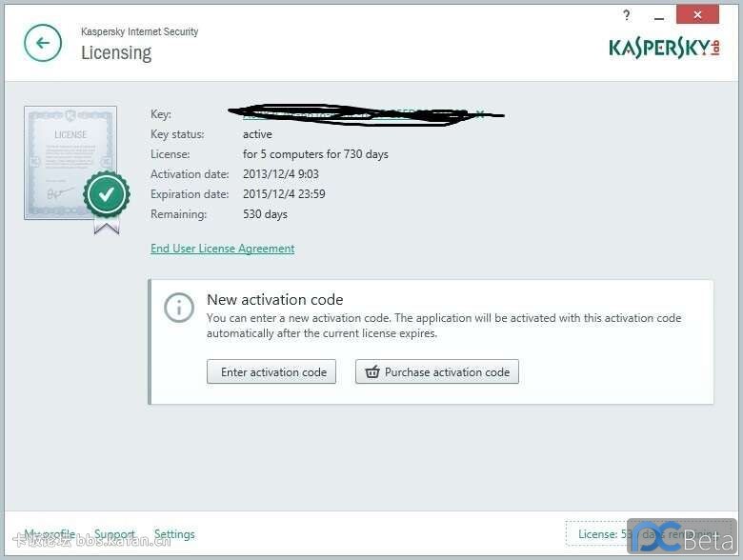Click the 'License:' field label

click(x=171, y=154)
